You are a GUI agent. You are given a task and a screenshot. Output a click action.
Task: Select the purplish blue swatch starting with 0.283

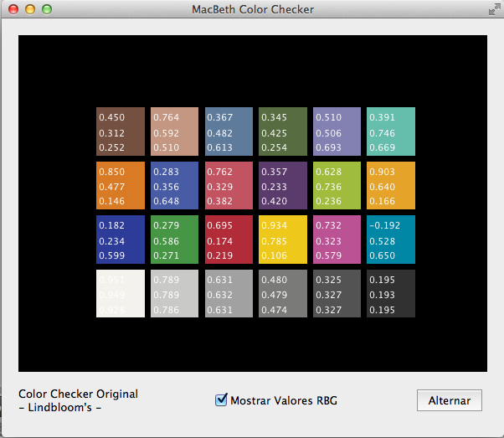click(x=174, y=186)
